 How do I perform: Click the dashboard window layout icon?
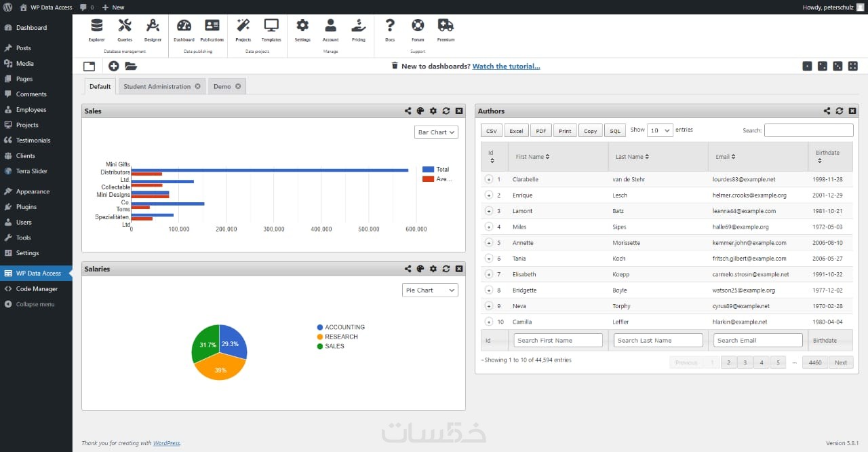tap(89, 66)
